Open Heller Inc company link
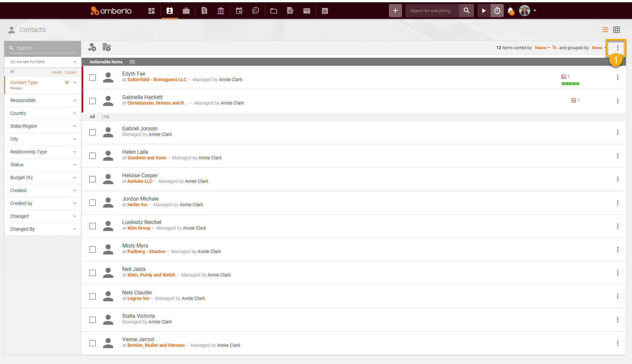This screenshot has height=364, width=632. click(x=137, y=205)
